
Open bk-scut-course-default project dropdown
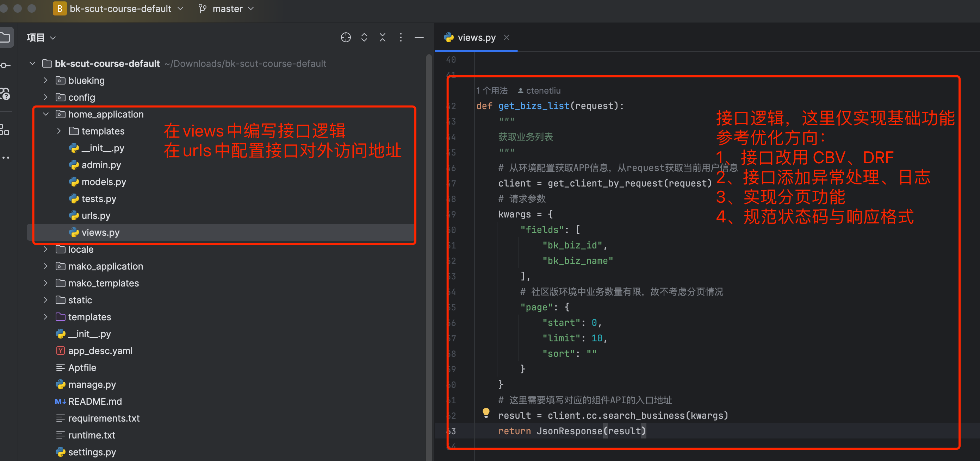120,8
